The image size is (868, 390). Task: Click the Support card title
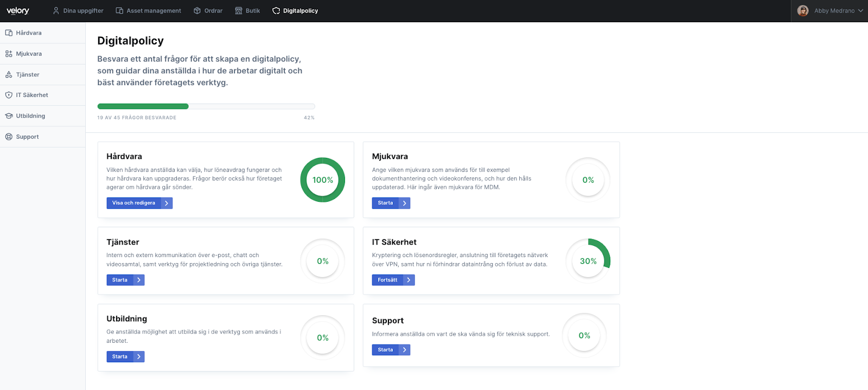click(x=388, y=321)
